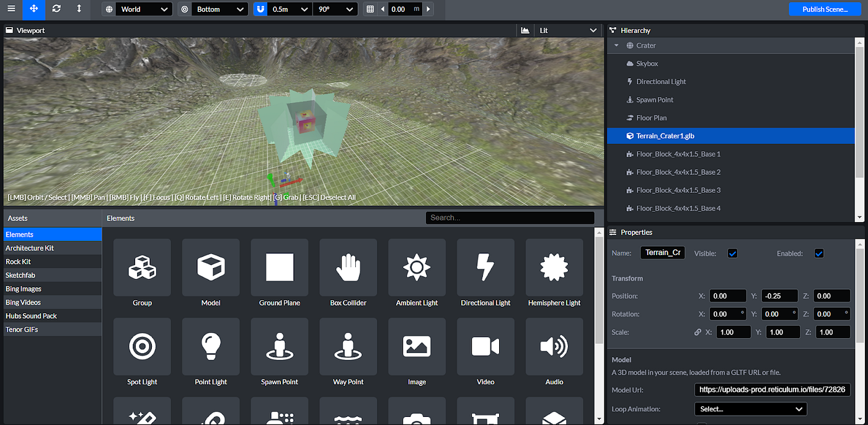Open the 0.5m translation snap dropdown
Image resolution: width=868 pixels, height=425 pixels.
[x=289, y=9]
